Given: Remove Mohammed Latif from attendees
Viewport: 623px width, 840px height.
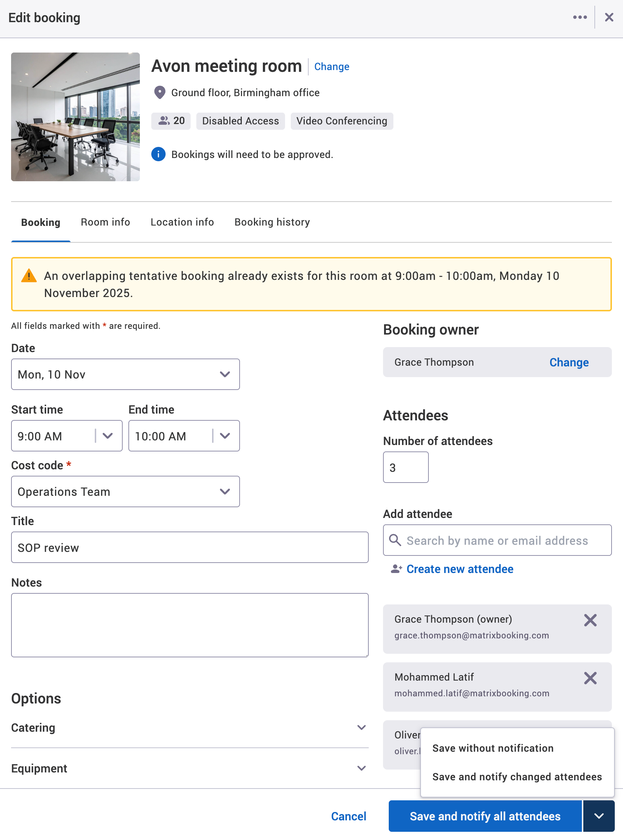Looking at the screenshot, I should 590,678.
